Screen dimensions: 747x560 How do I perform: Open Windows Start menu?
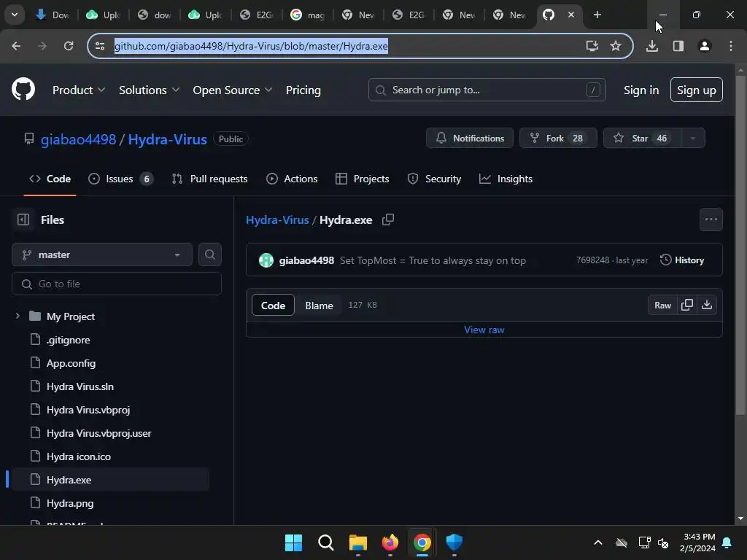[x=293, y=542]
